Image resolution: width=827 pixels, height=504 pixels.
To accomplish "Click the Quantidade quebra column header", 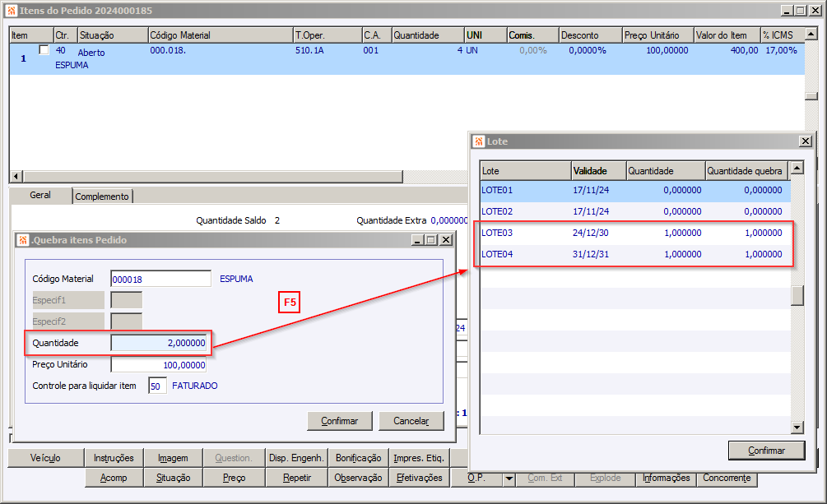I will [x=747, y=171].
